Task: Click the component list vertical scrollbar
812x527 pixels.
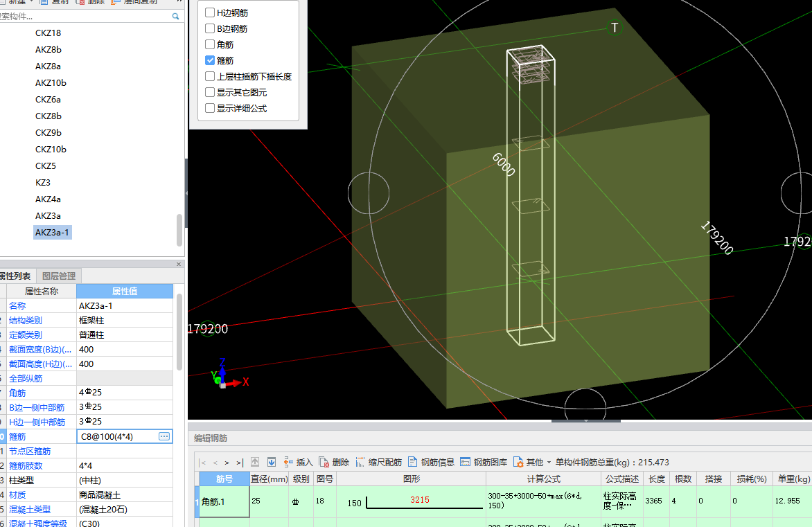Action: (x=179, y=230)
